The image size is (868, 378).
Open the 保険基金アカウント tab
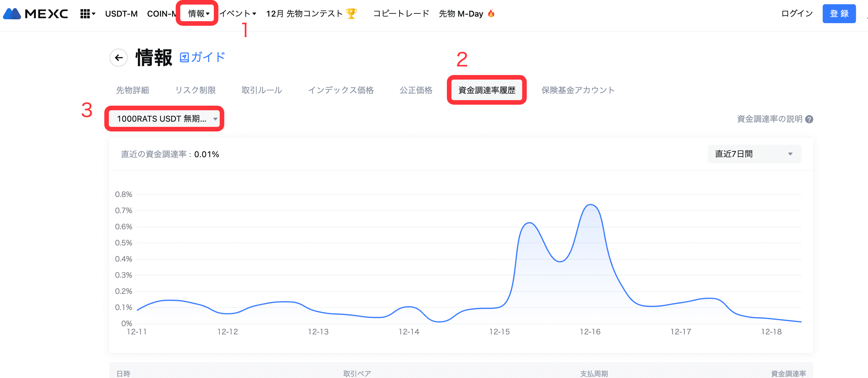point(578,90)
